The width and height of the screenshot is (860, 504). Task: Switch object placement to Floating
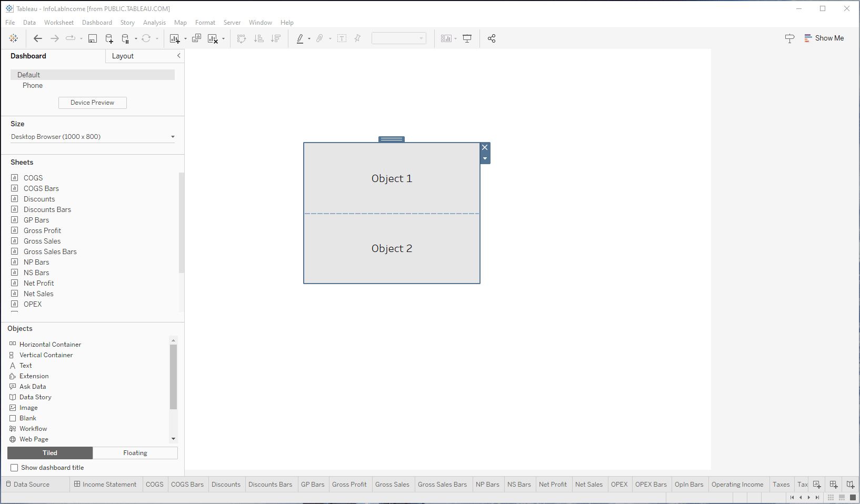coord(135,453)
